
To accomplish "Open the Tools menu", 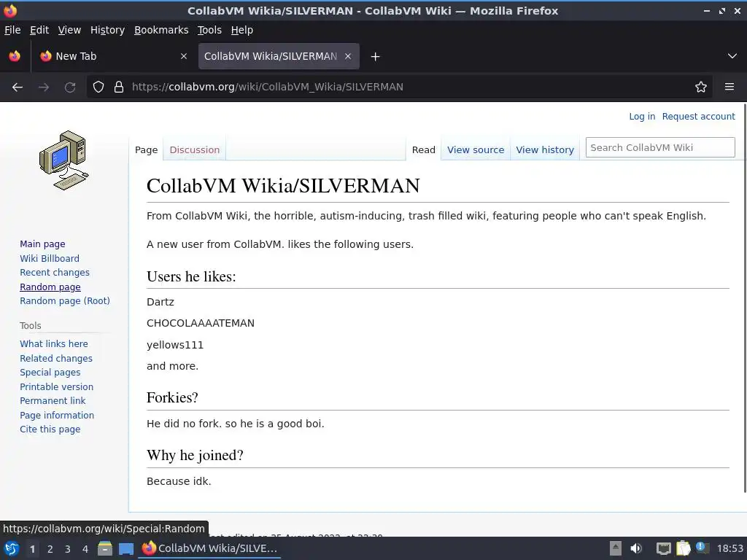I will 209,30.
